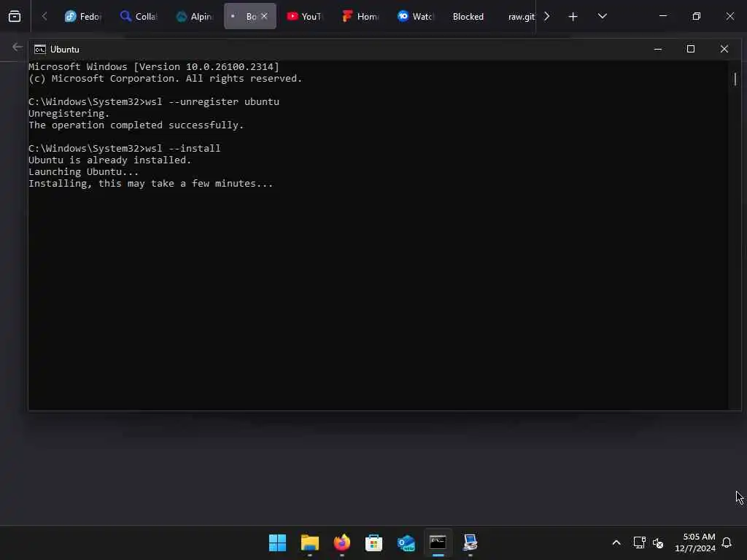Open the Windows Start menu
This screenshot has width=747, height=560.
[277, 542]
